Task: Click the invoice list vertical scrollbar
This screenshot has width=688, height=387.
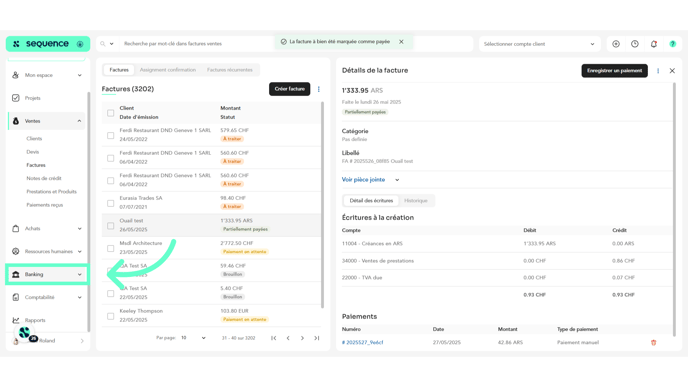Action: 322,205
